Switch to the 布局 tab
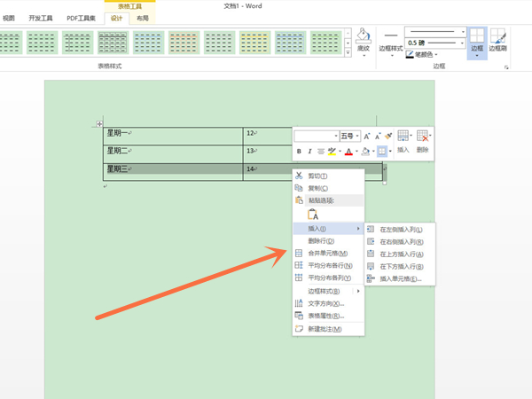This screenshot has width=532, height=399. (142, 18)
